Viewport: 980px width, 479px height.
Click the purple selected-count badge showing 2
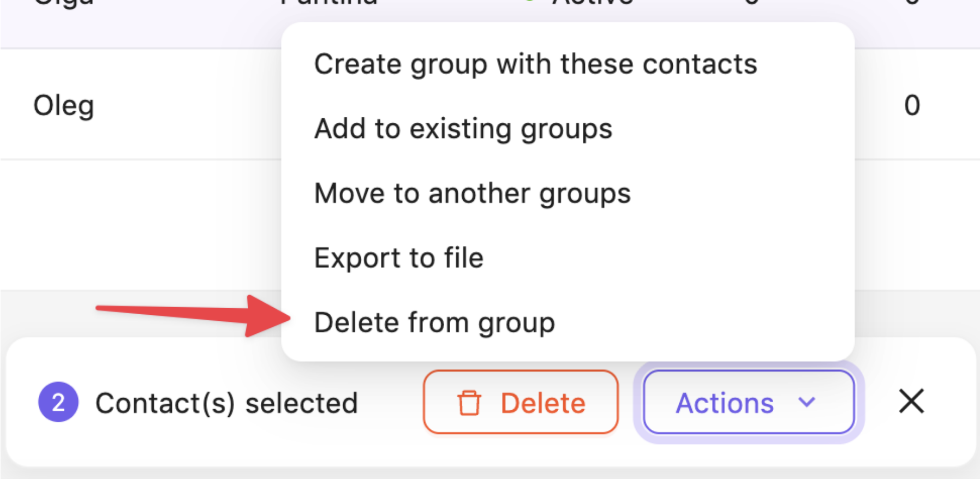pyautogui.click(x=58, y=402)
